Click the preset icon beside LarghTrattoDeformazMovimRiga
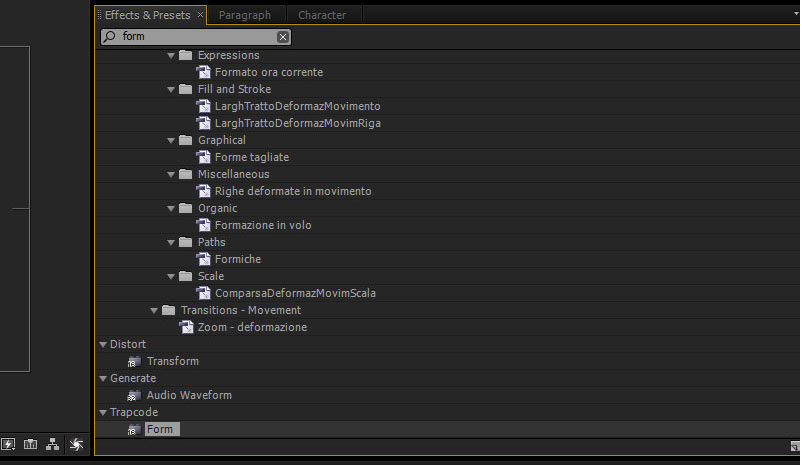 coord(204,123)
